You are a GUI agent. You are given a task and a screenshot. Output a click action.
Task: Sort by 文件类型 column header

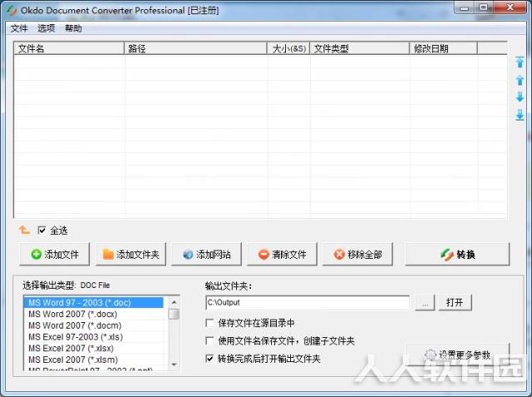[360, 48]
